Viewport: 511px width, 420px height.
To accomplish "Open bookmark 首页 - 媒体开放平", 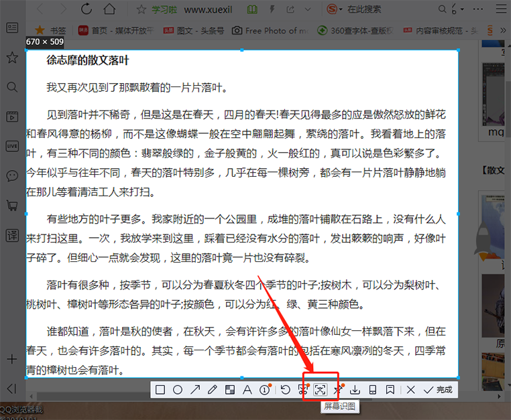I will [116, 31].
